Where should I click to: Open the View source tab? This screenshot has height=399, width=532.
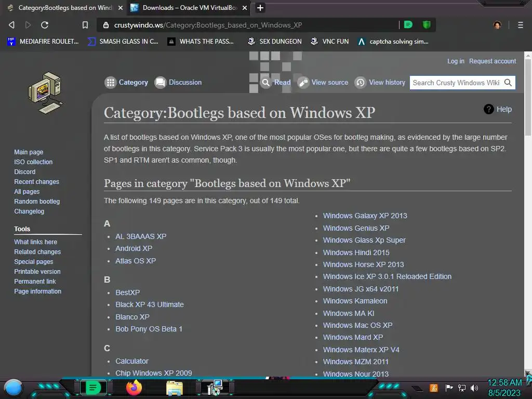click(x=323, y=83)
